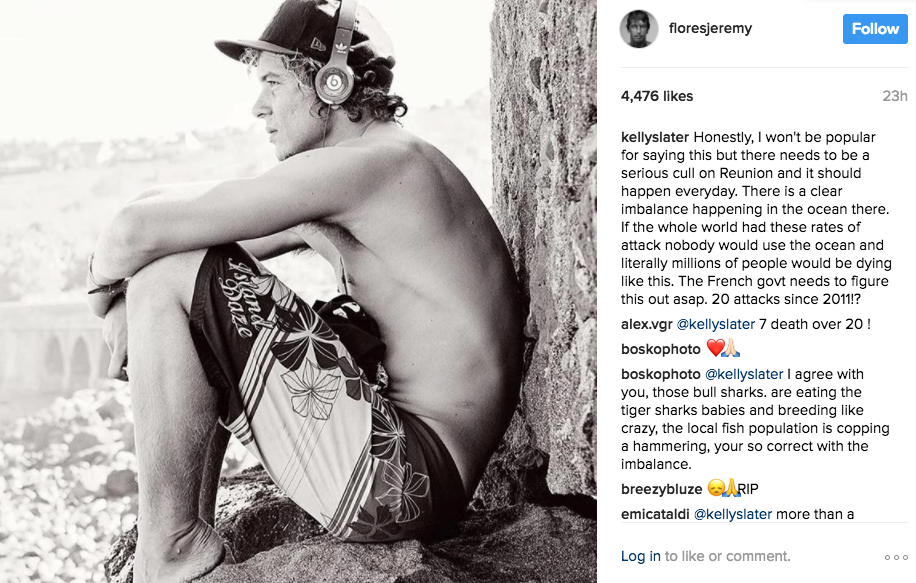The image size is (916, 583).
Task: Click @kellyslater mention in emicataldi comment
Action: [x=733, y=514]
